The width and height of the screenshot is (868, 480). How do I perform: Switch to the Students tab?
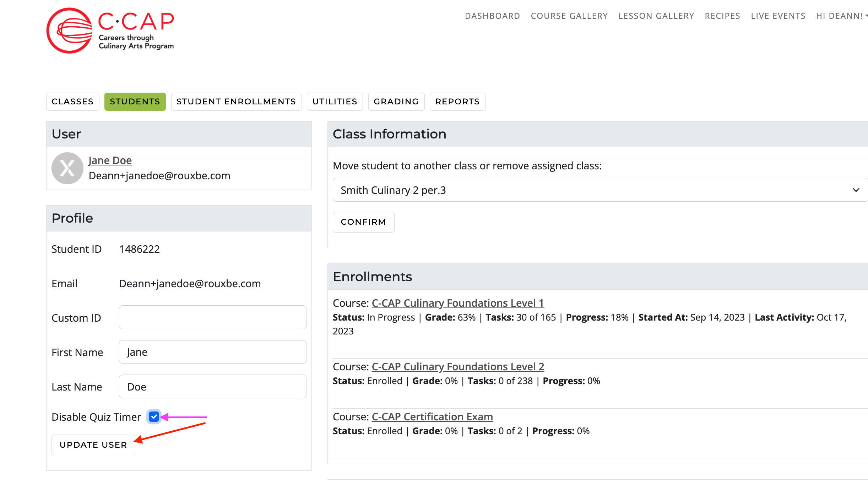(x=135, y=102)
